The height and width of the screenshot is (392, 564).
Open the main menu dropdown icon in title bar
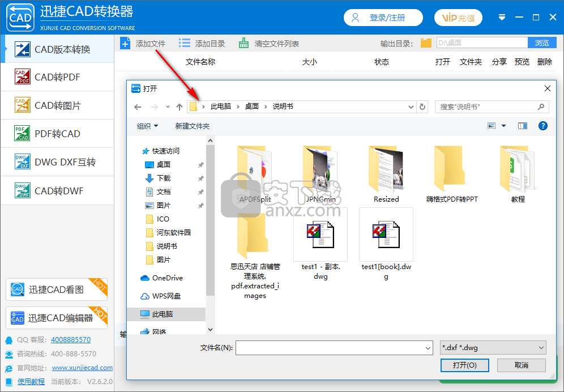tap(502, 18)
